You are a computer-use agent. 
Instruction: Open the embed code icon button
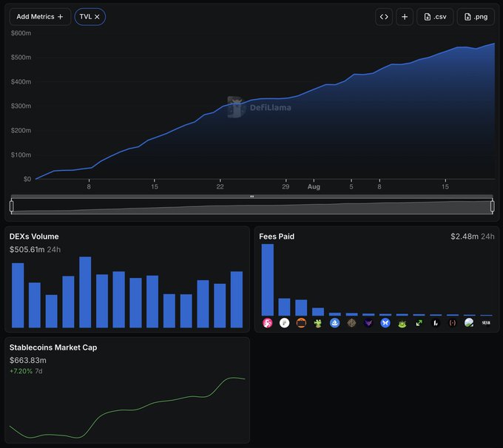click(384, 17)
